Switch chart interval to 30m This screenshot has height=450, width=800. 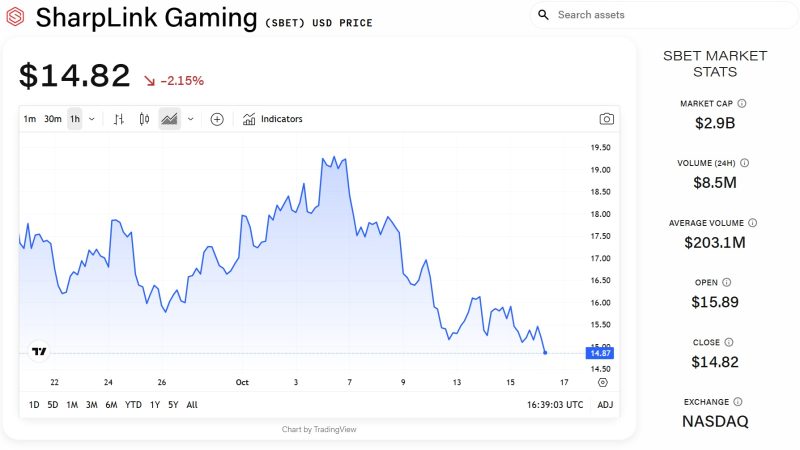pos(53,119)
